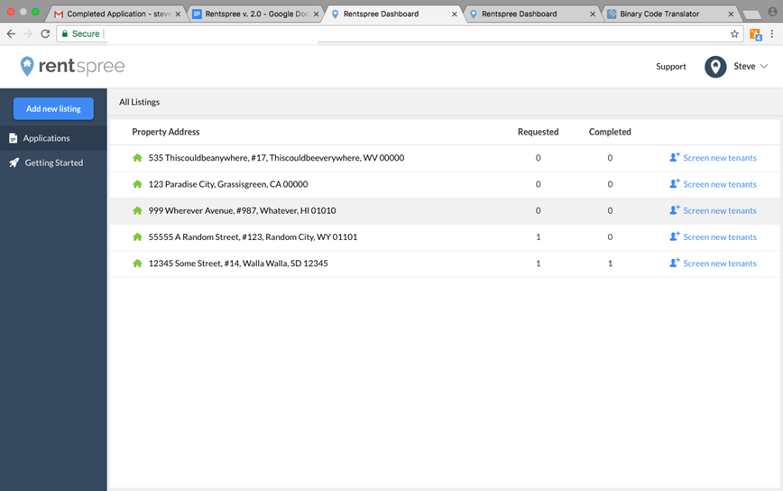
Task: Click the Property Address column header
Action: [x=166, y=132]
